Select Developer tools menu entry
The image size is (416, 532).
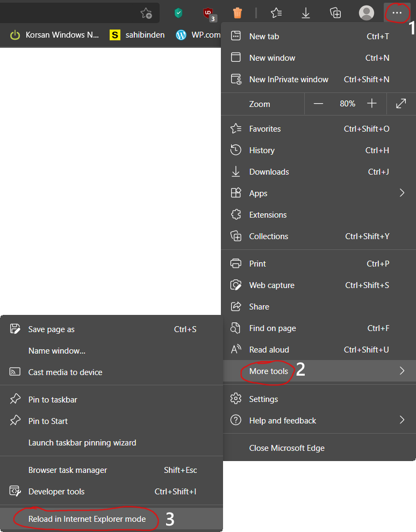pos(56,492)
